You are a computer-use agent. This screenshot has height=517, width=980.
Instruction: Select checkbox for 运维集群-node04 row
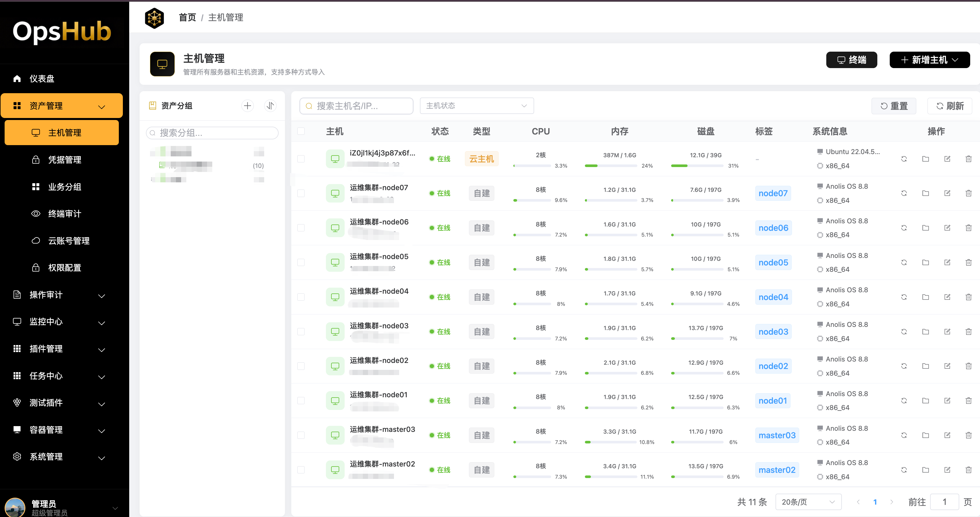(x=301, y=297)
